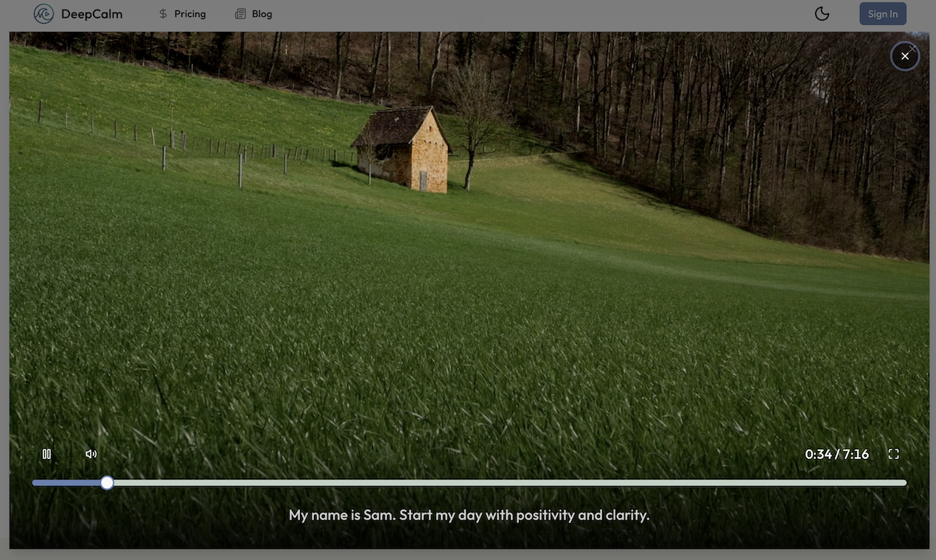This screenshot has width=936, height=560.
Task: Click the blog notepad icon
Action: point(239,13)
